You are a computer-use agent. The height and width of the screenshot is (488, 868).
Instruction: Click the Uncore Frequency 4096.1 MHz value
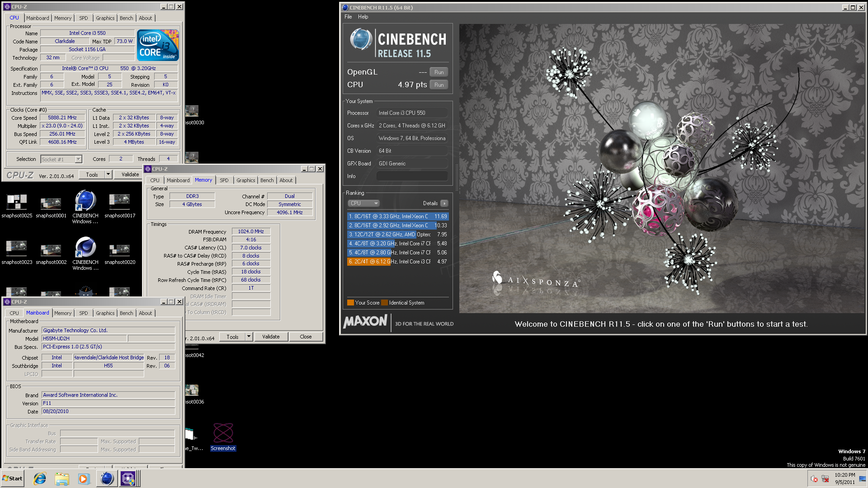[290, 212]
